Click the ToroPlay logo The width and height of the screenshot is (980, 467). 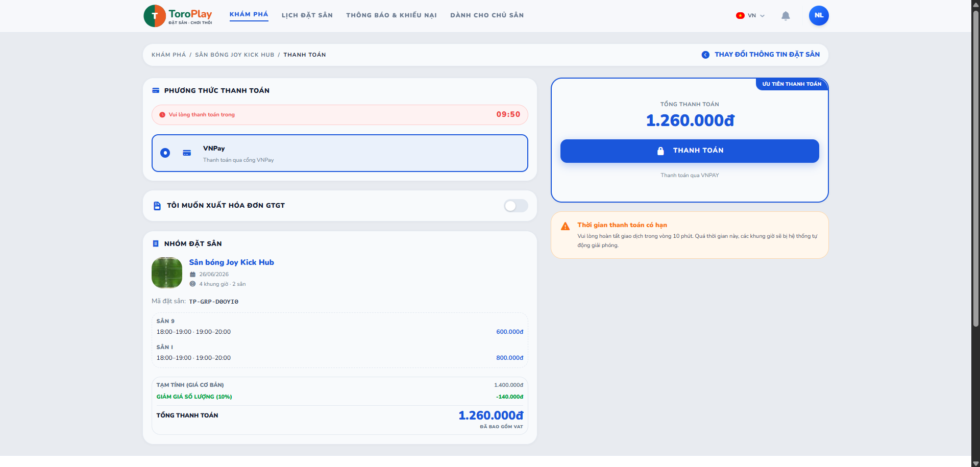(178, 16)
